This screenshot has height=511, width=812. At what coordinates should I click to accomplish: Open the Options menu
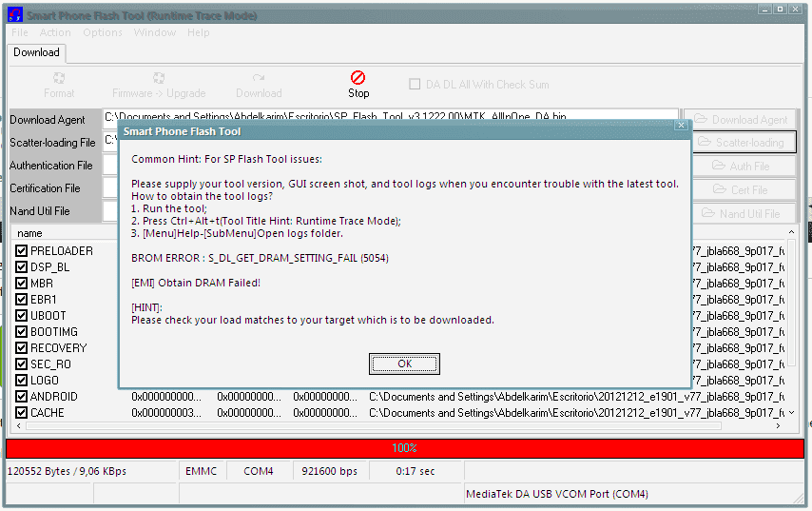[x=103, y=32]
